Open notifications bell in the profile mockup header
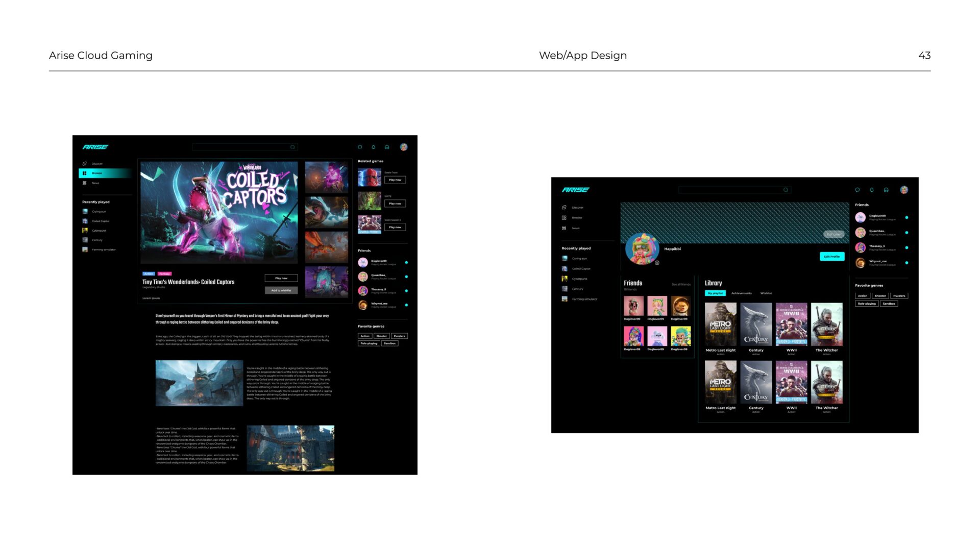980x551 pixels. click(x=872, y=190)
